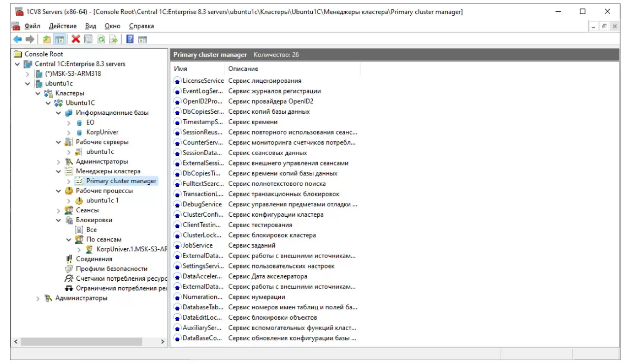Image resolution: width=626 pixels, height=364 pixels.
Task: Click the tree pane scrollbar right arrow
Action: (163, 341)
